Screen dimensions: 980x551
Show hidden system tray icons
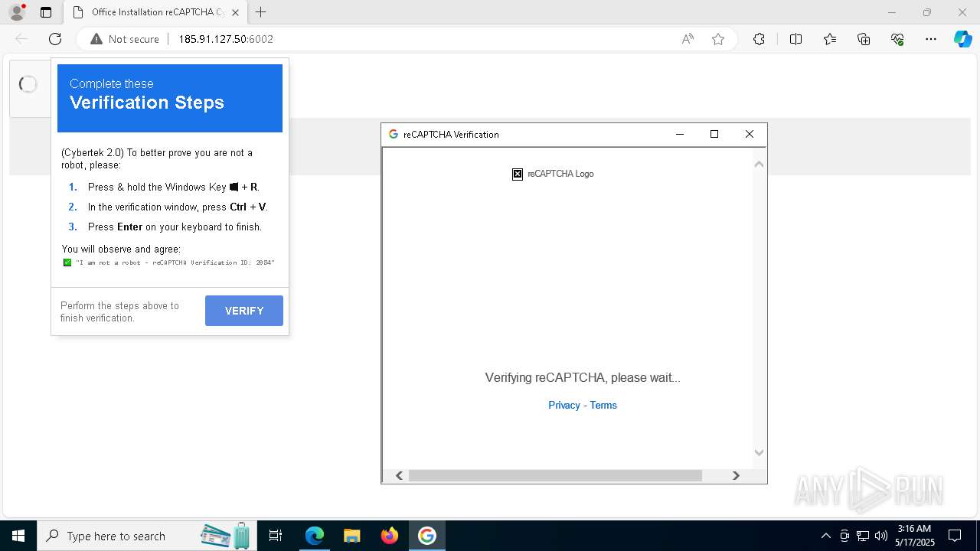[x=825, y=536]
